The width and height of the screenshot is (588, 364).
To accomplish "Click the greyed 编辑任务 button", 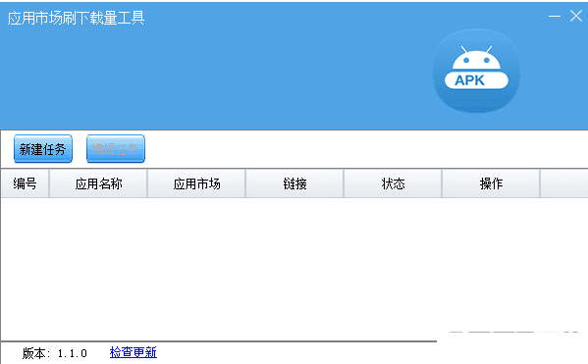I will tap(116, 149).
